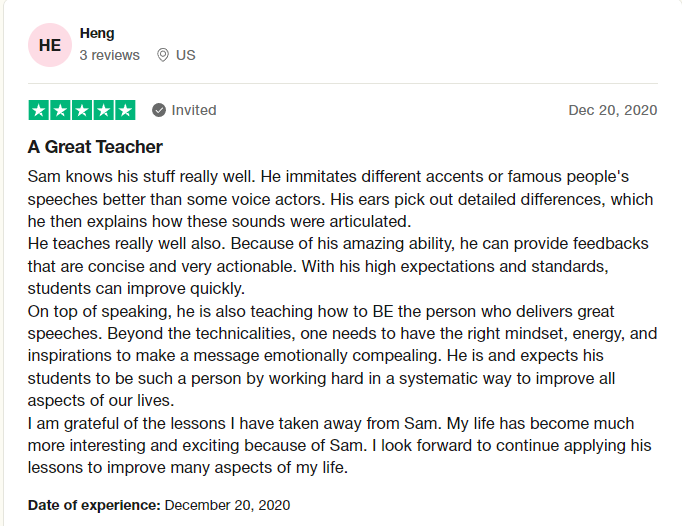Click the location pin icon
Viewport: 682px width, 526px height.
point(163,55)
